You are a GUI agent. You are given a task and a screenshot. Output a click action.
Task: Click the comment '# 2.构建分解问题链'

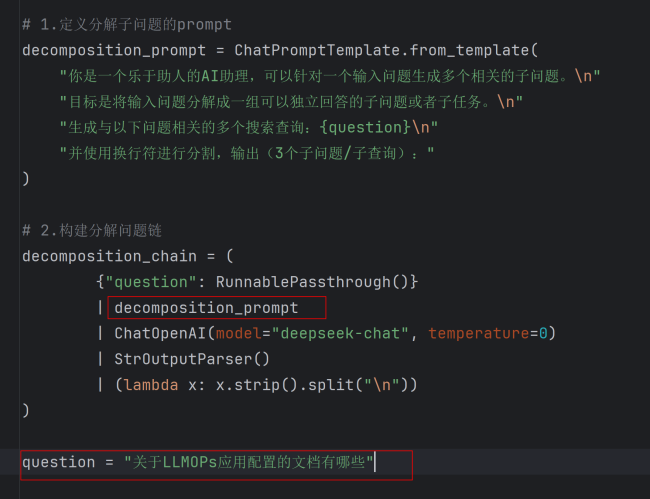click(91, 230)
